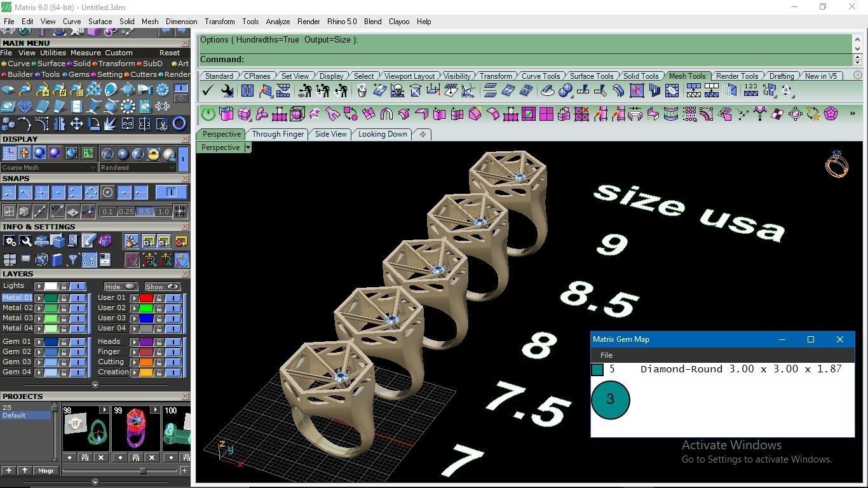Click the gem map ring icon in viewport corner
Viewport: 868px width, 488px height.
click(836, 164)
